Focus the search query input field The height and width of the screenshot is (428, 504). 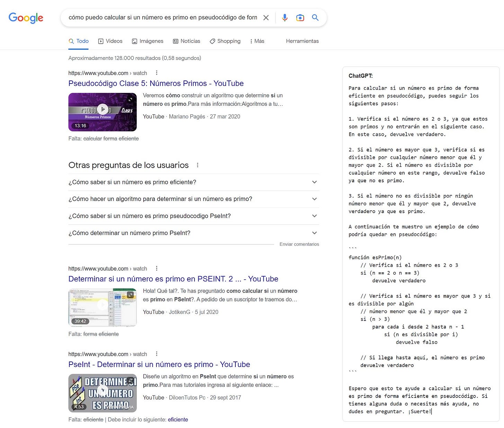coord(163,17)
